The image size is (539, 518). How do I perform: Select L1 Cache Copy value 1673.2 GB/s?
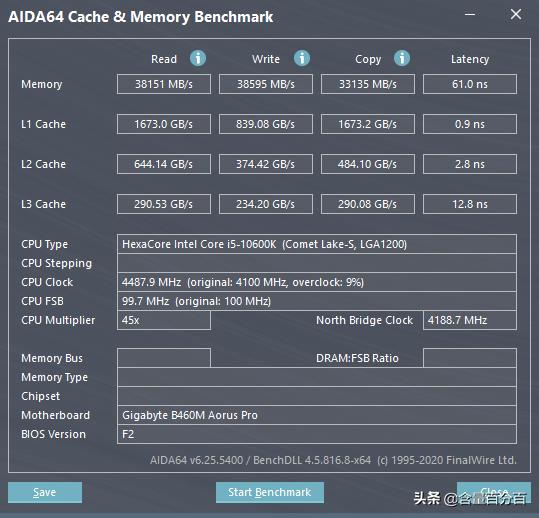tap(368, 124)
